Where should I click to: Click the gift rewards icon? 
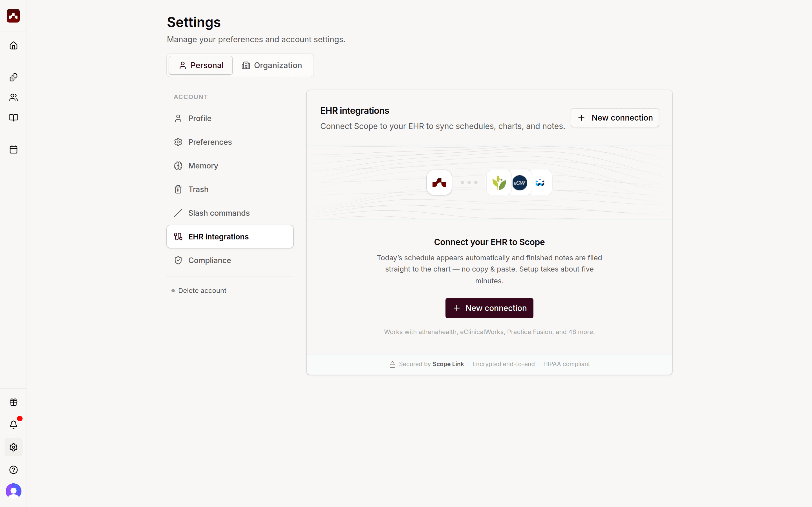(14, 402)
